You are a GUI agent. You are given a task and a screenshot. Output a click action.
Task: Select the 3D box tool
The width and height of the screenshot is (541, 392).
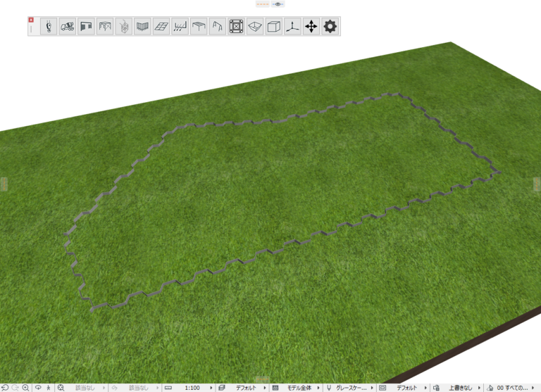pos(273,26)
